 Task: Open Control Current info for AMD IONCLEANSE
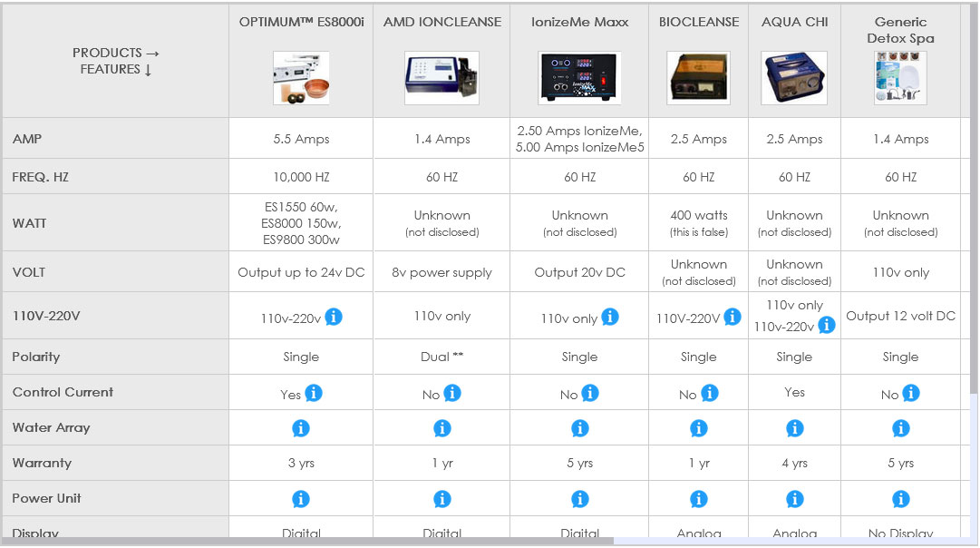coord(452,393)
